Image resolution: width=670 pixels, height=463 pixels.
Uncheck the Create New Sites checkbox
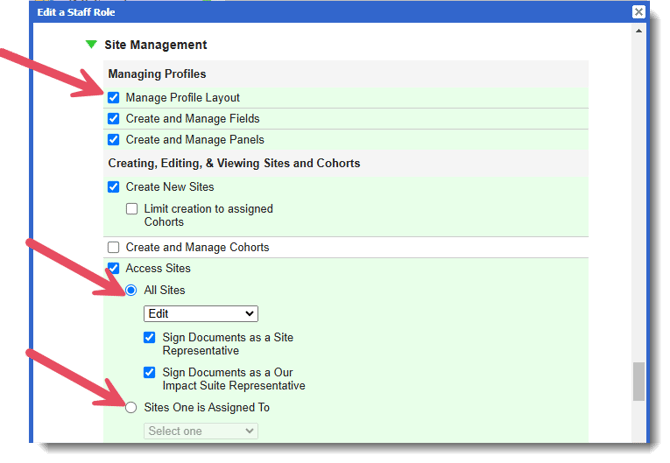coord(114,187)
